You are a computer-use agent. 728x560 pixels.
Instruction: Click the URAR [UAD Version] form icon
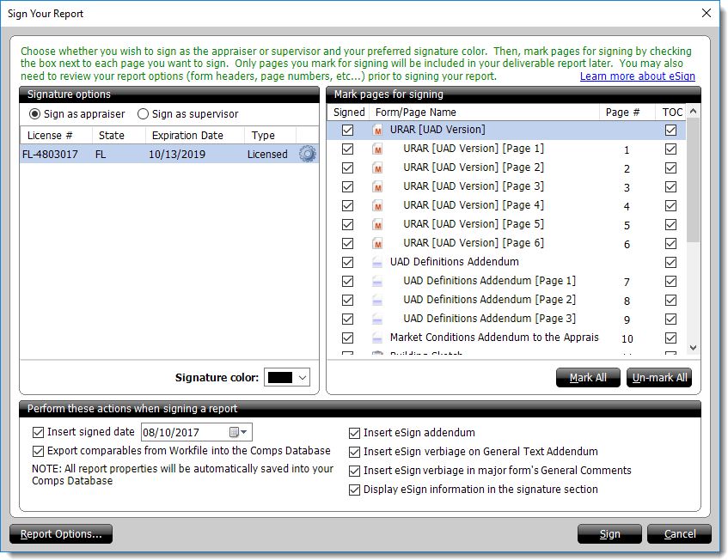(x=377, y=131)
